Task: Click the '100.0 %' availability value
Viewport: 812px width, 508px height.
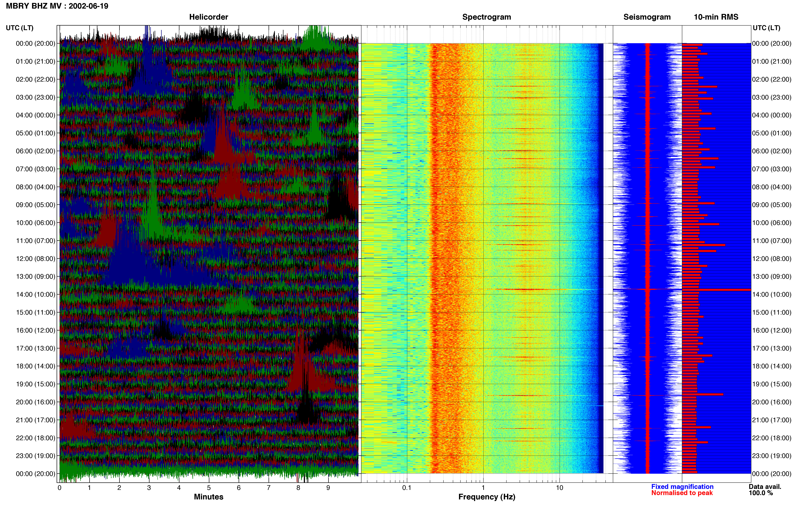Action: (761, 493)
